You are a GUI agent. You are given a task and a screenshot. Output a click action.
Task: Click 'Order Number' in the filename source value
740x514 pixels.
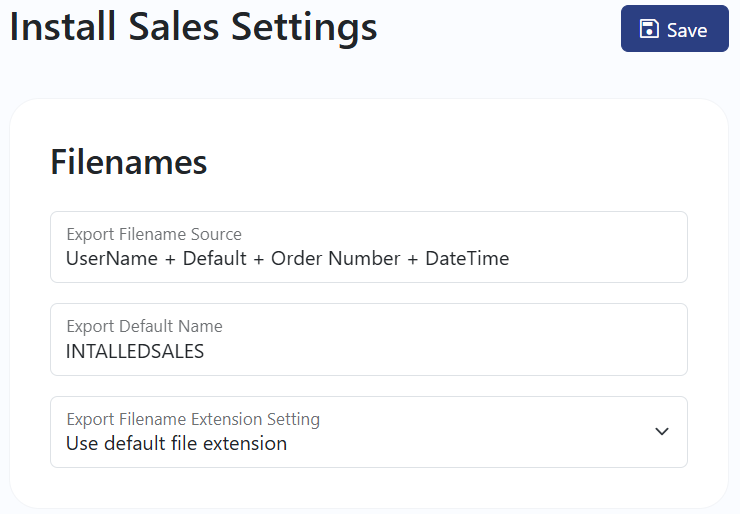pos(336,259)
